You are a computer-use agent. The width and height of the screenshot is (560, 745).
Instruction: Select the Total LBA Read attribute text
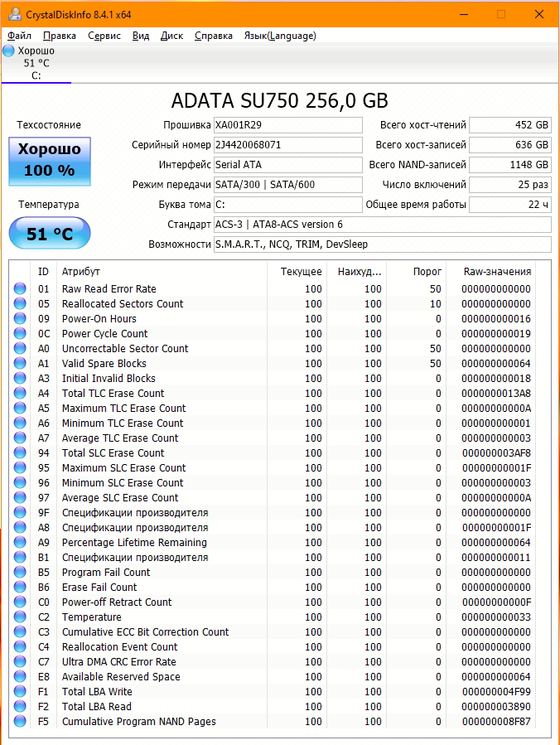96,707
